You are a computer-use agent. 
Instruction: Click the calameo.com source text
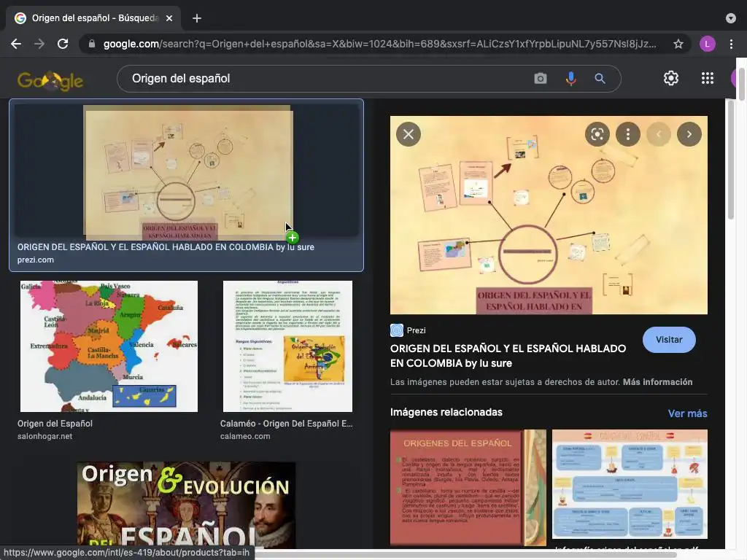[x=245, y=436]
